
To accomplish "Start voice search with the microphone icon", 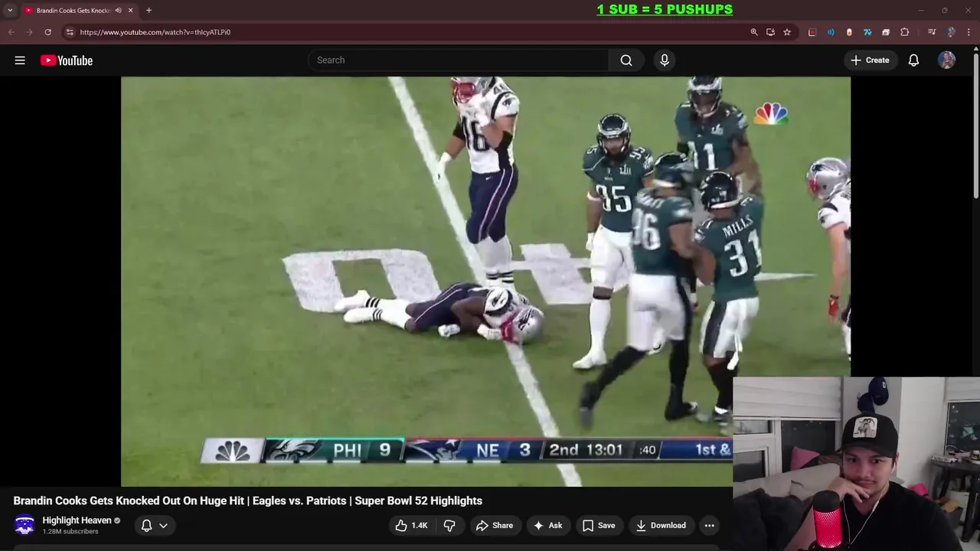I will click(665, 60).
